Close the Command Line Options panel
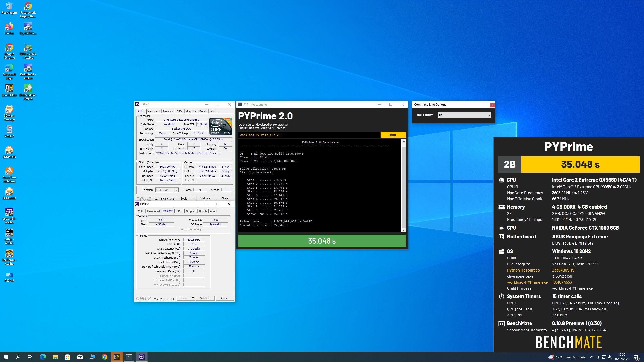This screenshot has height=362, width=644. click(x=492, y=105)
